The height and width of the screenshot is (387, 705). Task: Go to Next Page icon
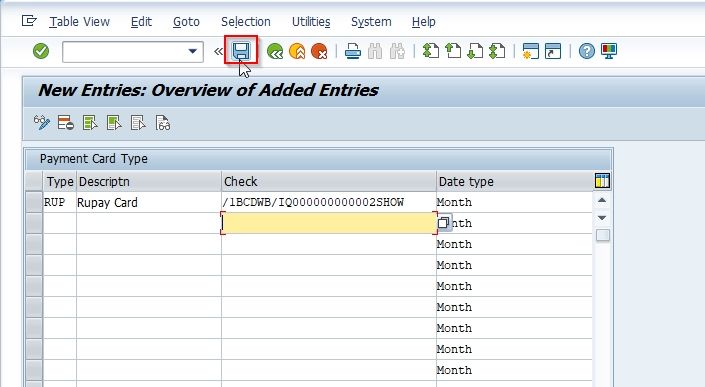475,51
